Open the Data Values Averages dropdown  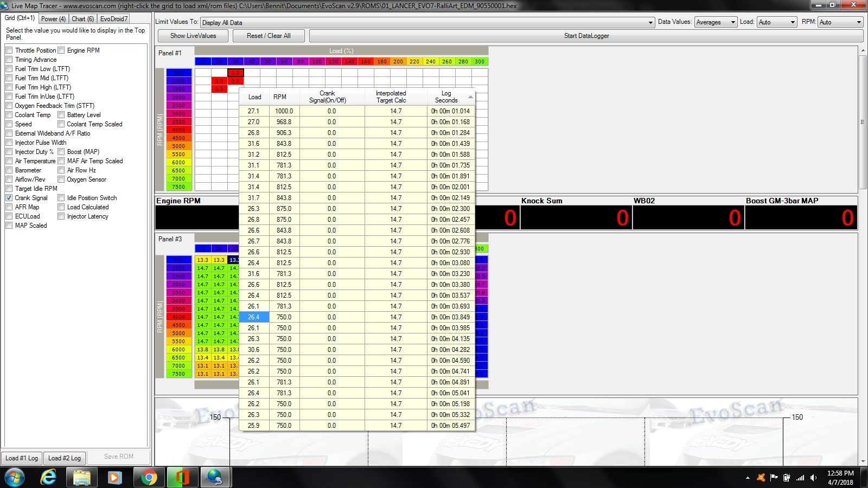click(x=732, y=22)
